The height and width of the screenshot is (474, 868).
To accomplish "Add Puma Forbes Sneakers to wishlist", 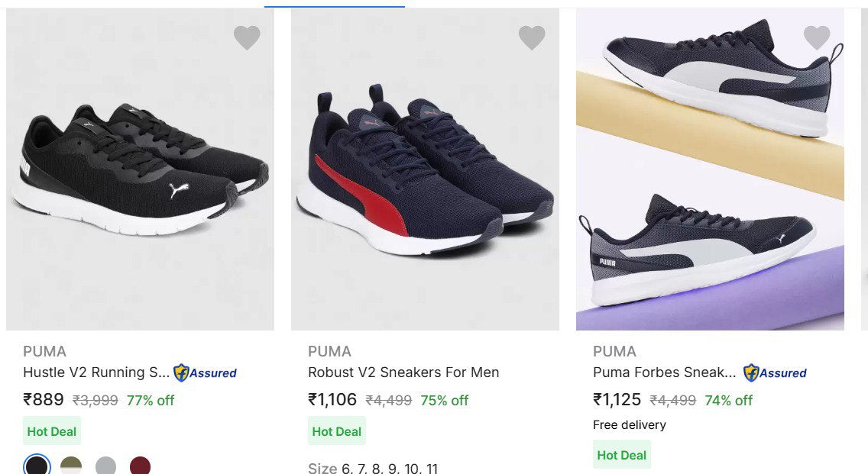I will tap(817, 37).
